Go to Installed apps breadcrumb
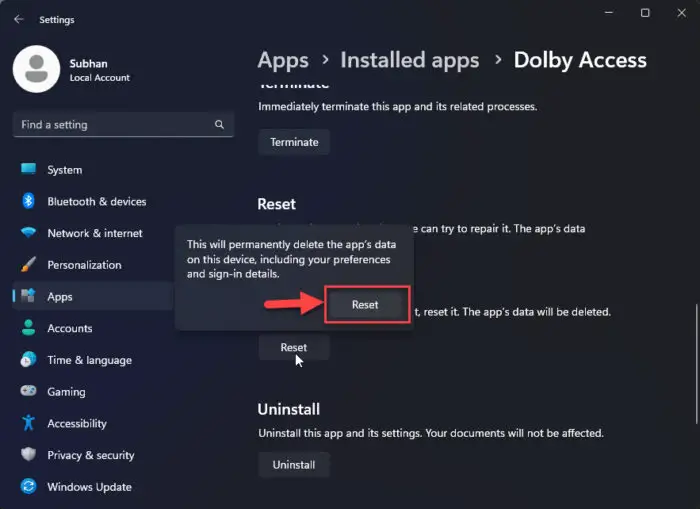 pos(410,60)
